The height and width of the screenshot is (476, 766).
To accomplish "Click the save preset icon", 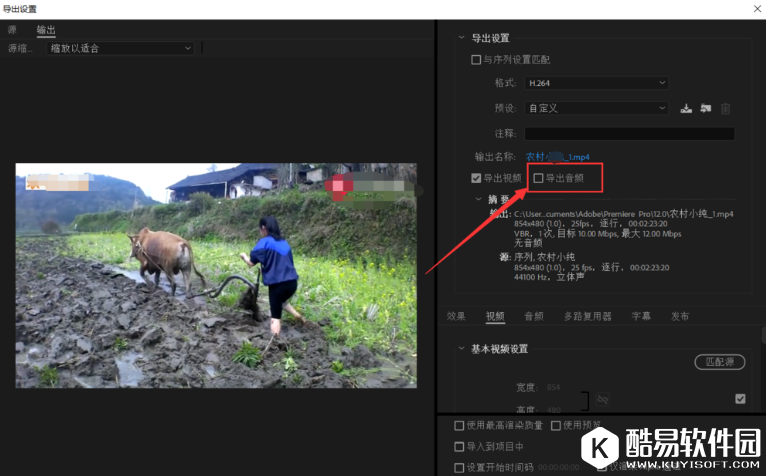I will coord(686,108).
